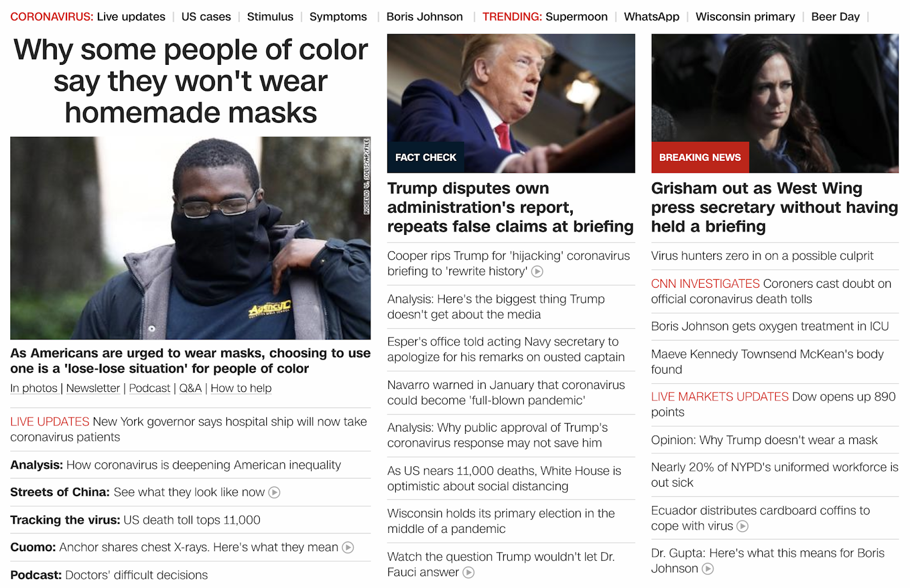The image size is (910, 588).
Task: Click video icon after Cuomo chest X-rays headline
Action: tap(348, 548)
